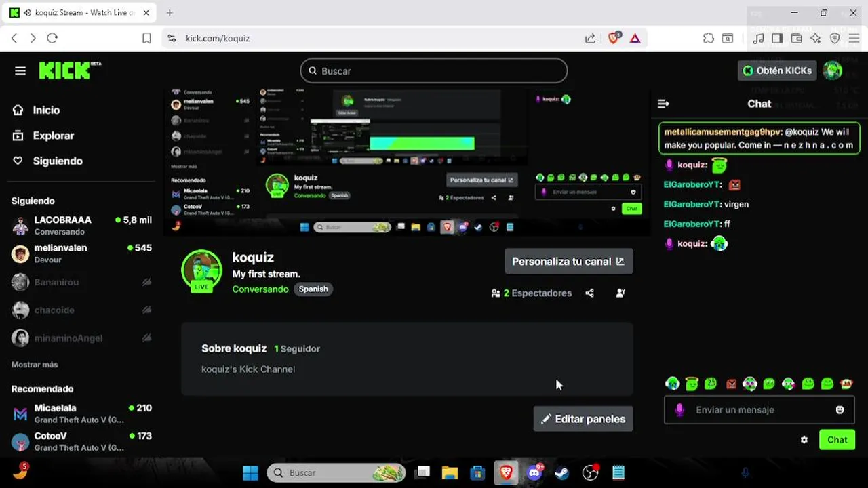Open the follower management icon next to share
868x488 pixels.
pyautogui.click(x=620, y=293)
